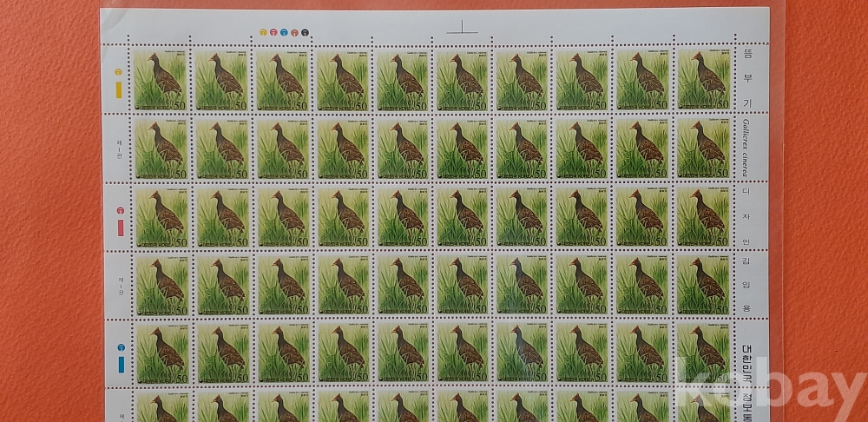Screen dimensions: 868x422
Task: Select the top-right bird stamp in the sheet
Action: [x=703, y=78]
